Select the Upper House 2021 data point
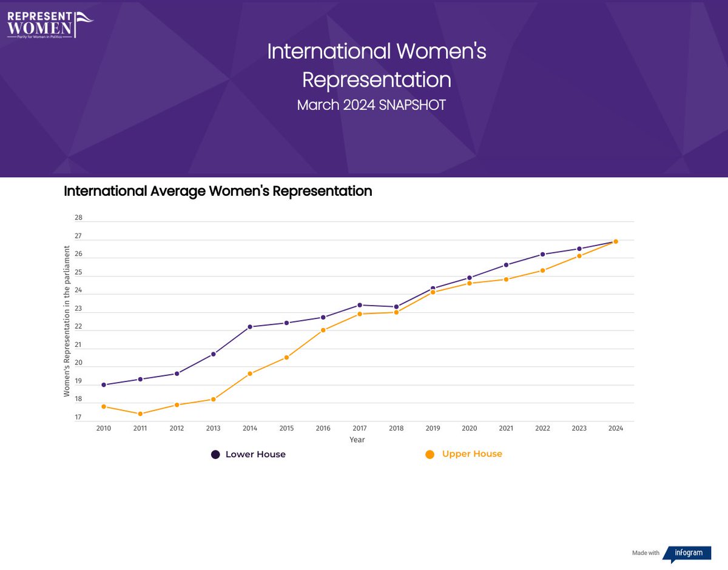This screenshot has width=728, height=570. pos(506,279)
